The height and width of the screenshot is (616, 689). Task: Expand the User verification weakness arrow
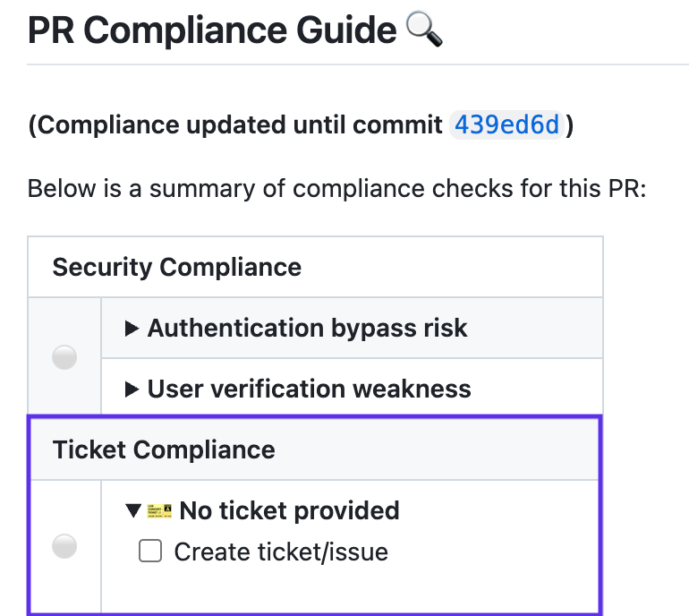click(x=132, y=389)
